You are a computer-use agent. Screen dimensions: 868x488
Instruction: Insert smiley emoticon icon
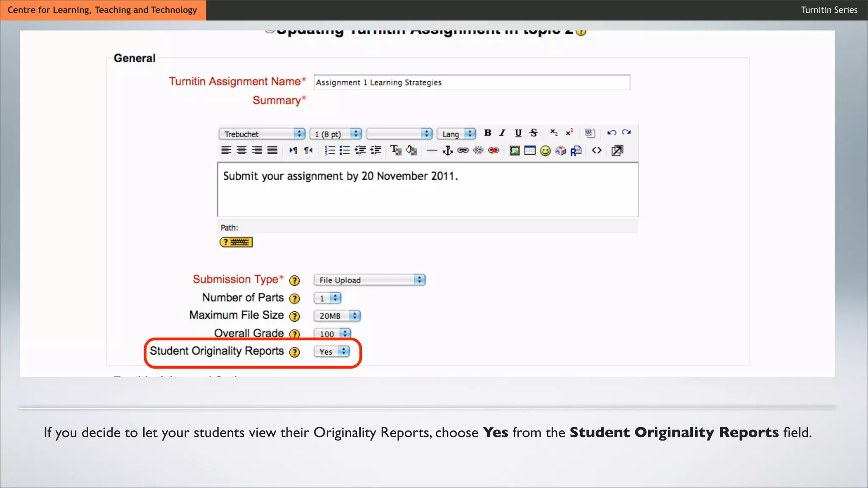pyautogui.click(x=545, y=151)
